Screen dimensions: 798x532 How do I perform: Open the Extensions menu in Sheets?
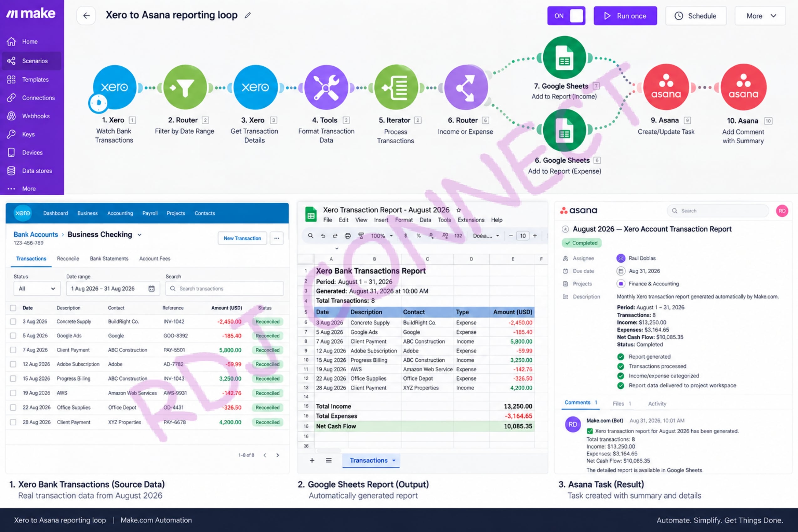471,220
